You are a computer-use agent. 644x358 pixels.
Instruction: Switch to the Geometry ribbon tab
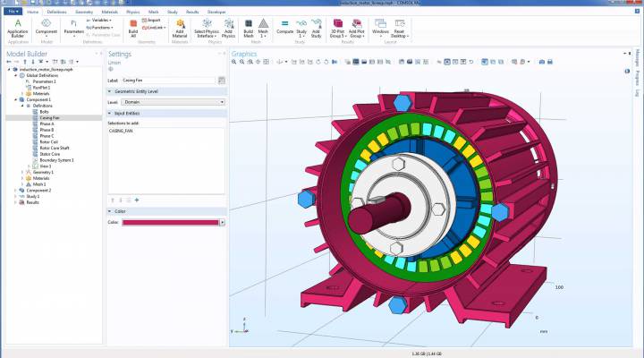point(84,12)
